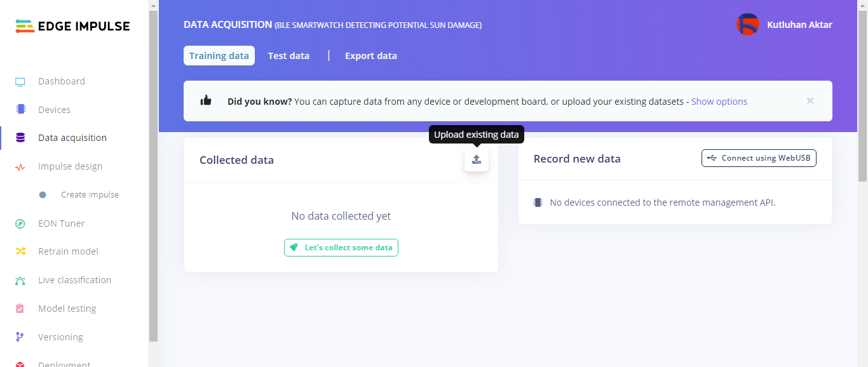Click the Versioning branch icon
The height and width of the screenshot is (367, 868).
coord(20,337)
